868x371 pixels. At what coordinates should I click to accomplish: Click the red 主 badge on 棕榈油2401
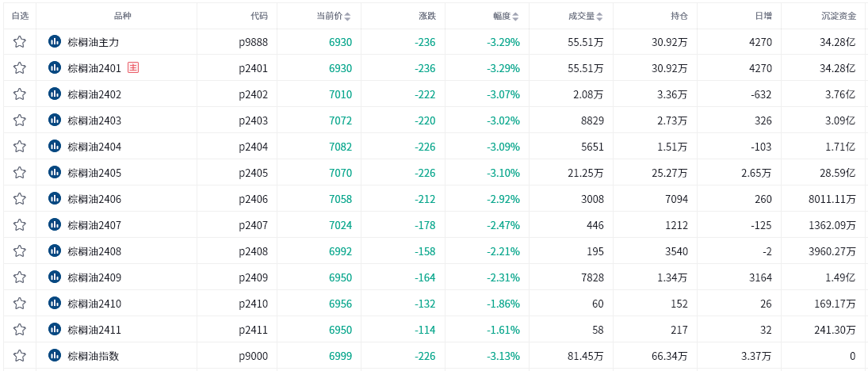tap(133, 68)
